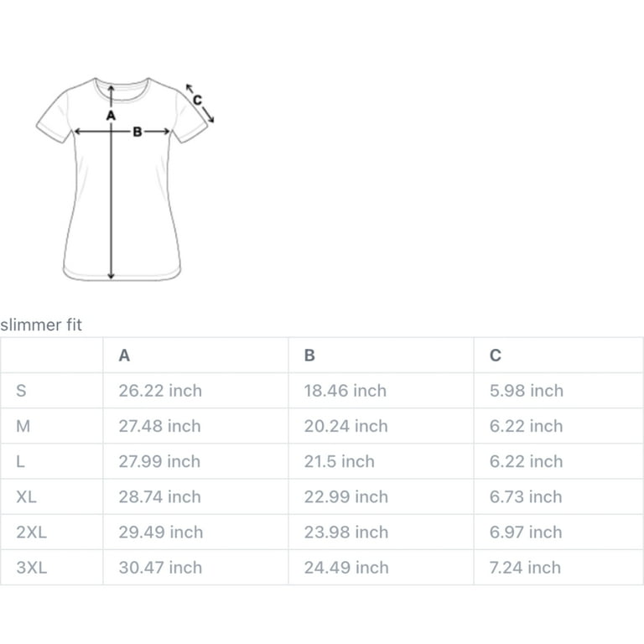Click the 28.74 inch cell for XL
Screen dimensions: 644x644
(x=160, y=496)
